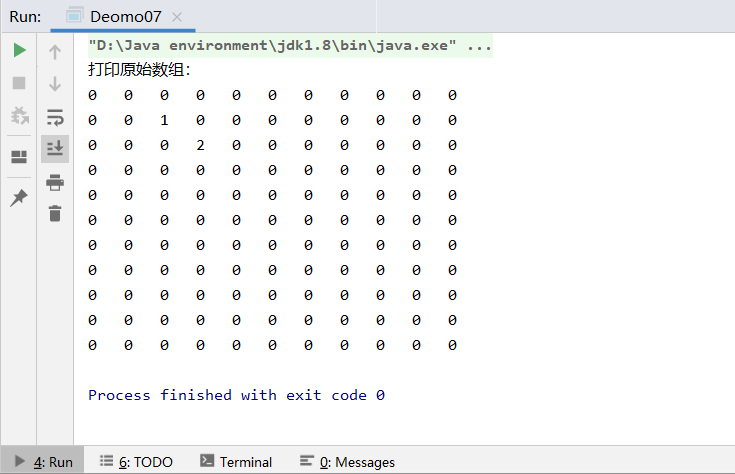Close the Deomo07 run tab
The width and height of the screenshot is (735, 474).
pos(177,17)
